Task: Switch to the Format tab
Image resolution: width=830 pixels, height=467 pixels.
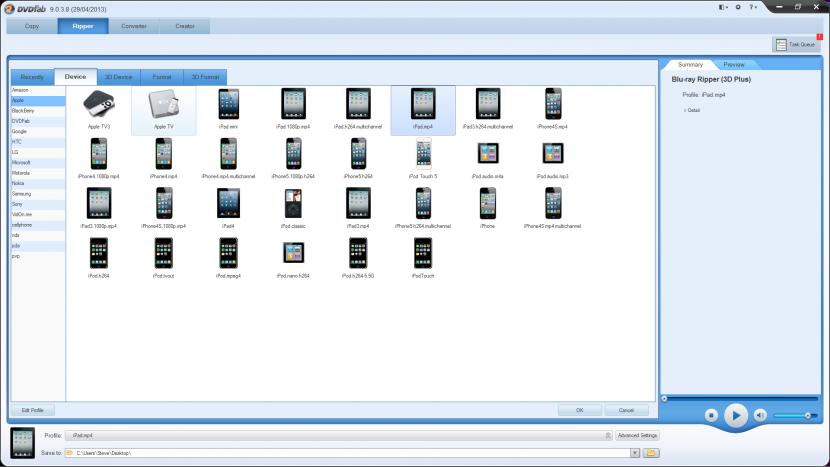Action: (x=162, y=77)
